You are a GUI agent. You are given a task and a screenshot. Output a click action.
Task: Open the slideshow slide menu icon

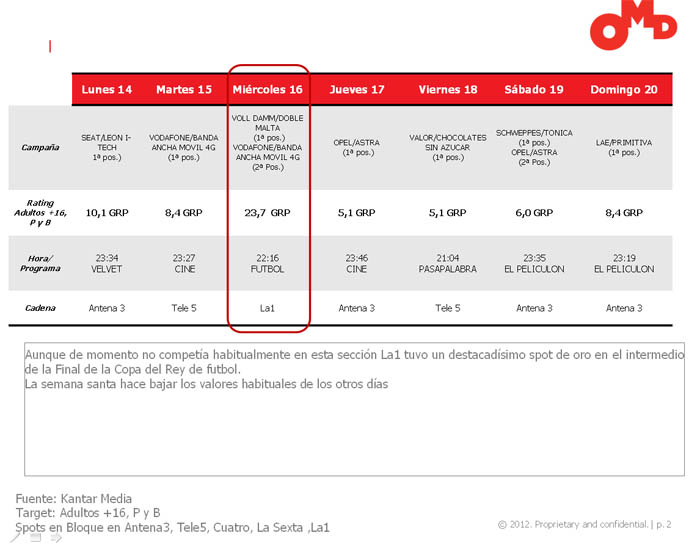pos(36,538)
